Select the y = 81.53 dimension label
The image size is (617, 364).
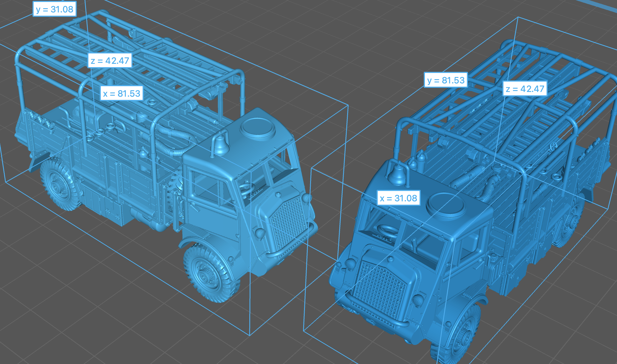coord(446,80)
